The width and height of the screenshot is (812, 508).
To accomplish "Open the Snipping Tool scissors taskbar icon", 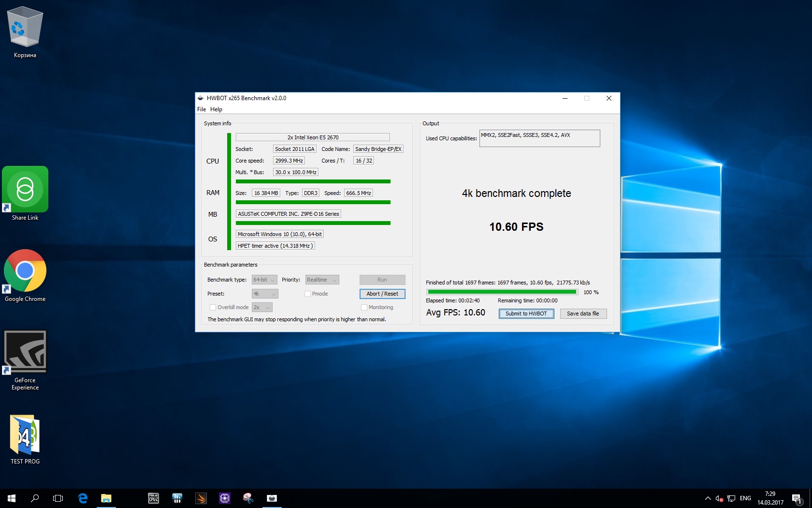I will (248, 498).
